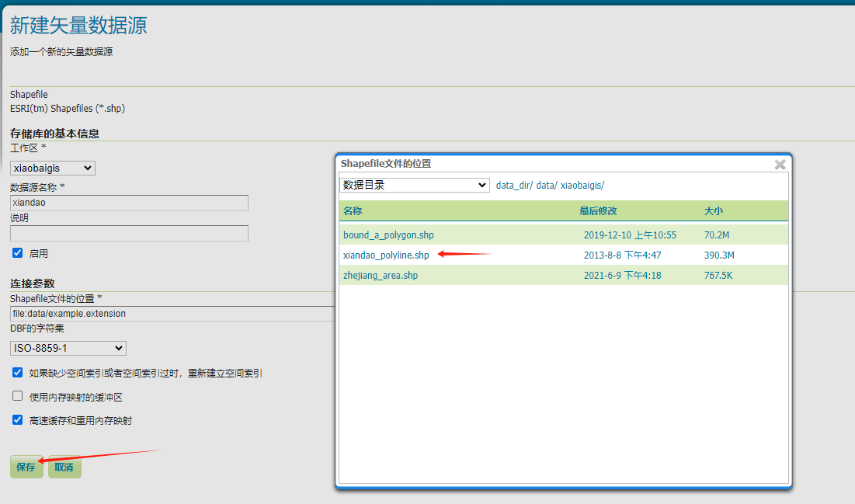
Task: Toggle the 启用 checkbox
Action: pyautogui.click(x=18, y=253)
